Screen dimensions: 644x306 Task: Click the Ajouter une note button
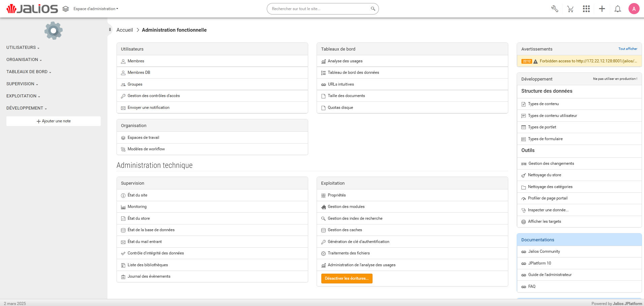[54, 121]
